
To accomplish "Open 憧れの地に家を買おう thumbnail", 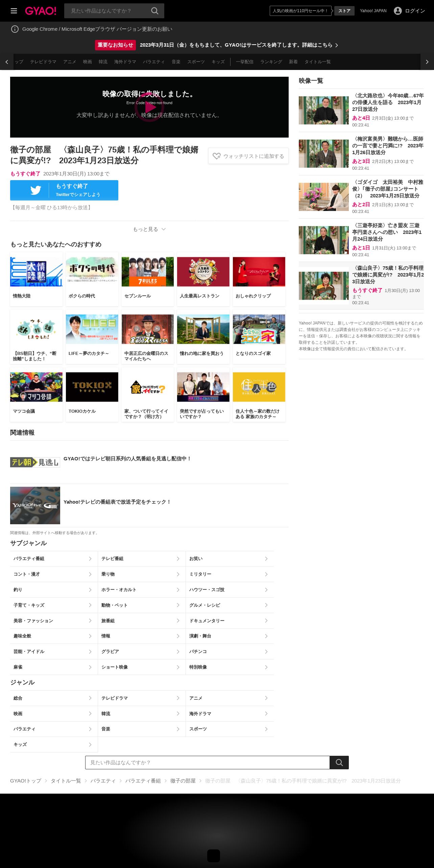I will click(x=203, y=329).
